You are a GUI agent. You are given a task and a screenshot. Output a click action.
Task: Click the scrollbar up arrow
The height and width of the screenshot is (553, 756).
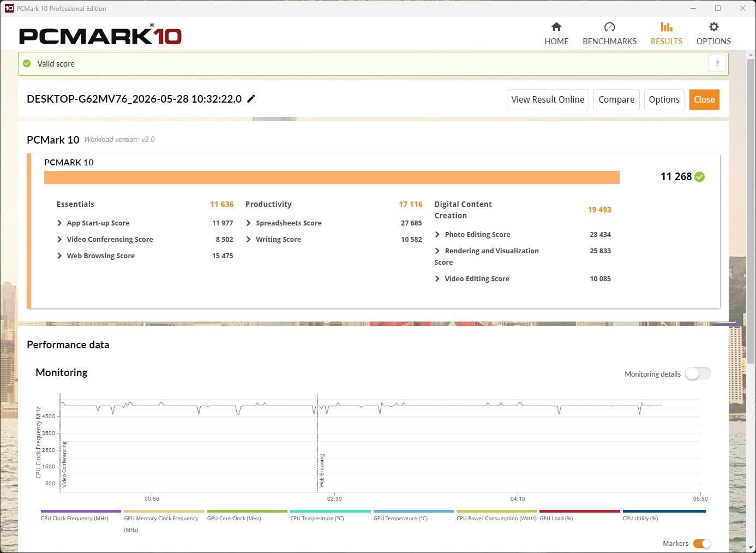751,55
